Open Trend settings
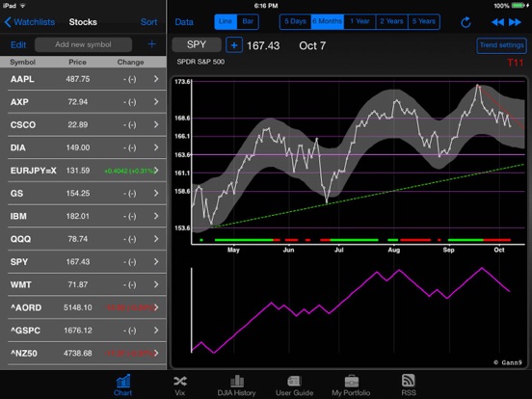 [501, 45]
